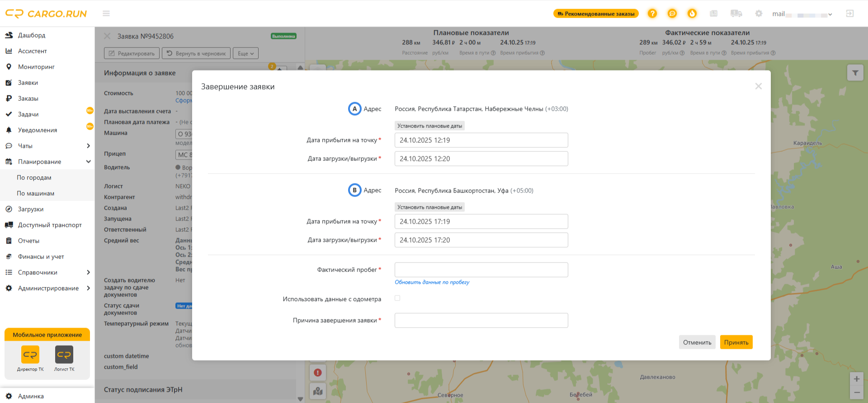Image resolution: width=868 pixels, height=403 pixels.
Task: Click the map filter funnel icon
Action: tap(855, 73)
